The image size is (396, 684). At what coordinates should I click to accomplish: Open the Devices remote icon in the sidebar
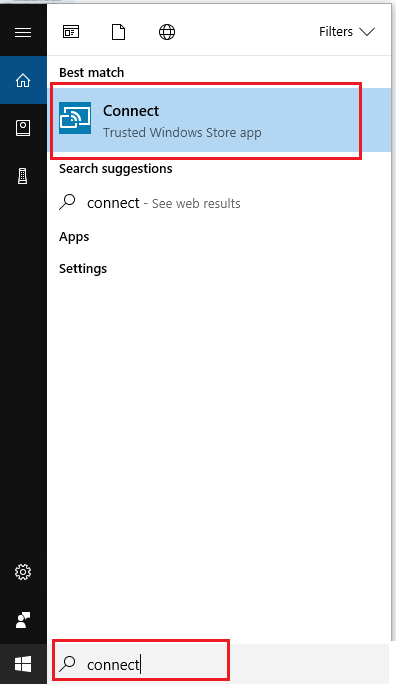[23, 176]
